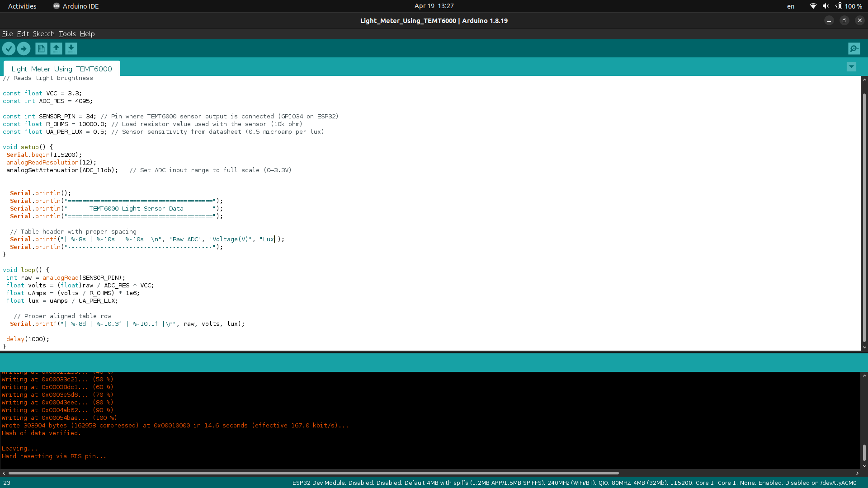Click 'float volts = (float)raw / ADC_RES * VCC;' line
This screenshot has height=488, width=868.
point(80,286)
